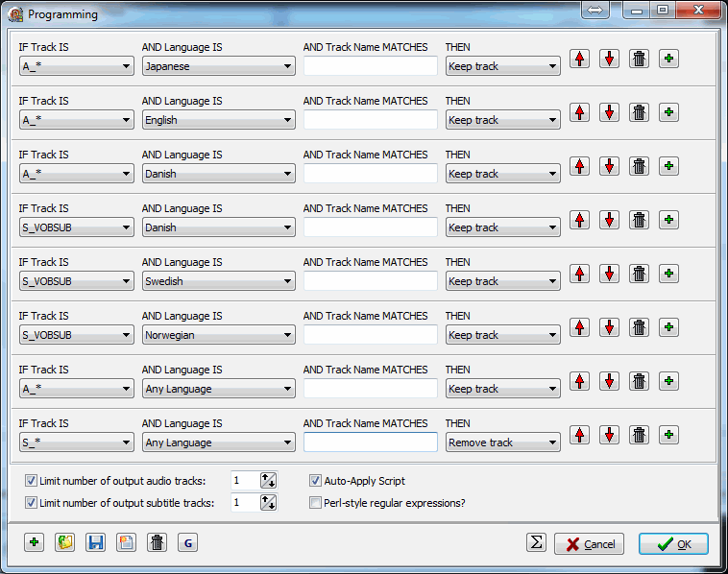Add a rule after the Swedish rule

point(668,274)
